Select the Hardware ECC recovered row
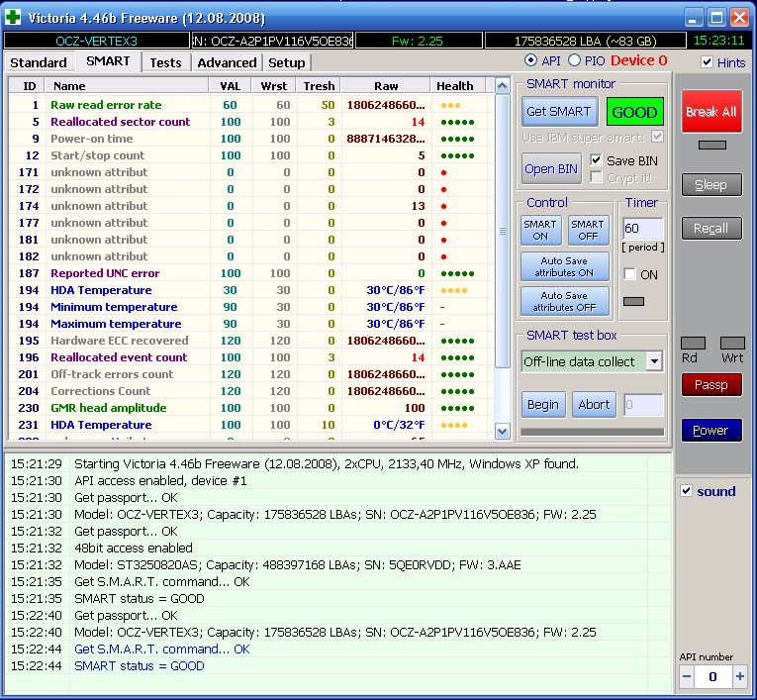This screenshot has width=757, height=700. point(251,341)
